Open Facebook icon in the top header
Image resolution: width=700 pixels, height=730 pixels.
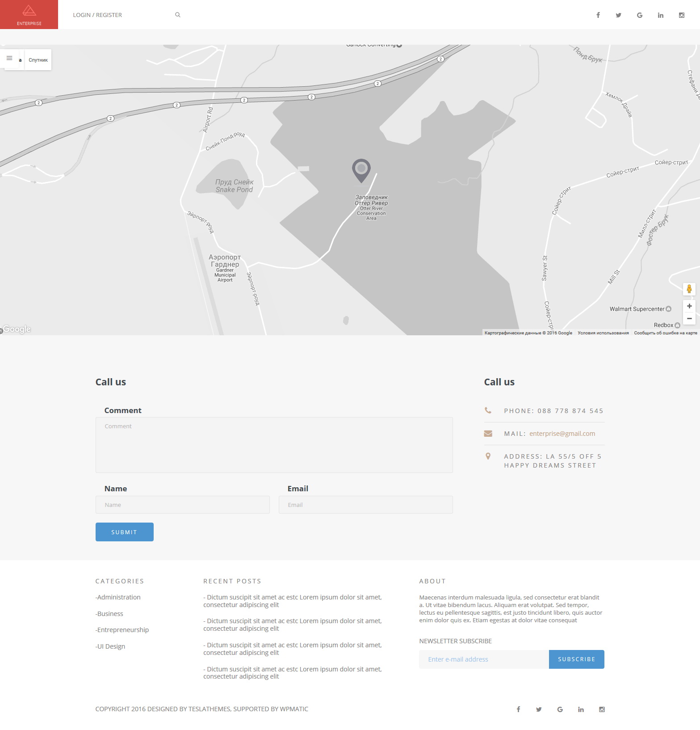(x=598, y=15)
